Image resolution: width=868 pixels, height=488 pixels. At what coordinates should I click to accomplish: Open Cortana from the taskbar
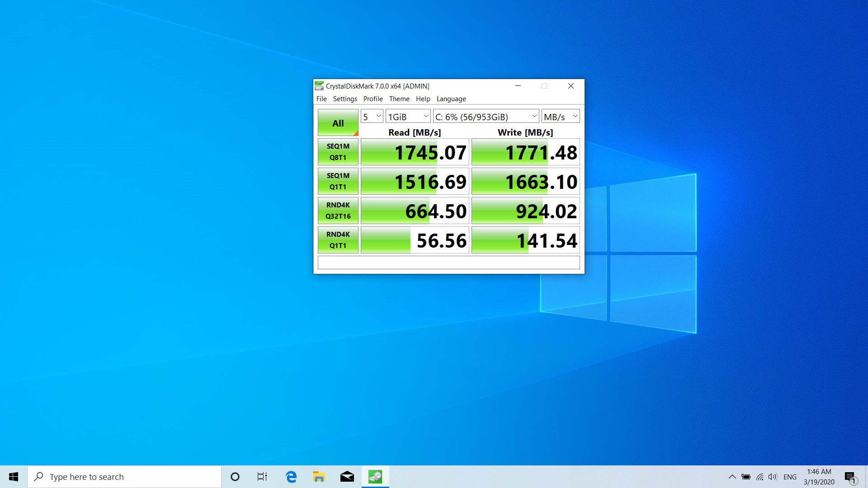click(235, 477)
